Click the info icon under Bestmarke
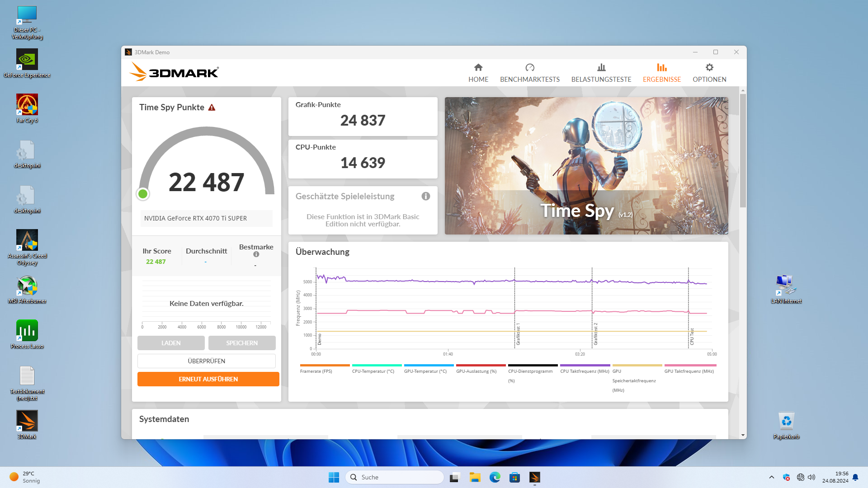The width and height of the screenshot is (868, 488). [256, 254]
